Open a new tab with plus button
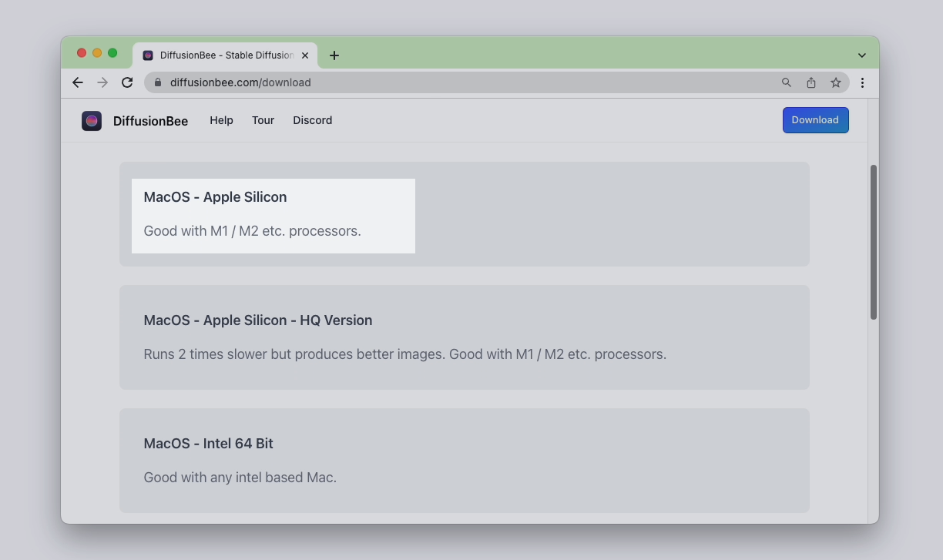Image resolution: width=943 pixels, height=560 pixels. (334, 55)
